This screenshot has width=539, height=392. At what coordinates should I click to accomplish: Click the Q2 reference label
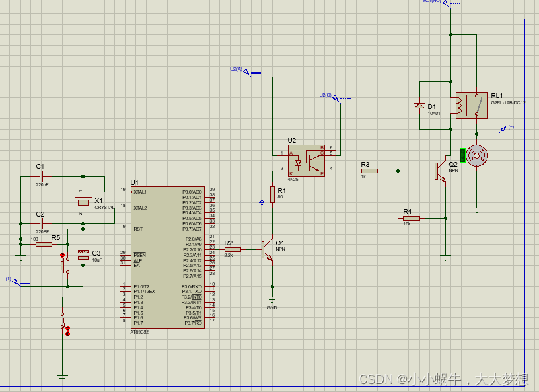pos(453,165)
